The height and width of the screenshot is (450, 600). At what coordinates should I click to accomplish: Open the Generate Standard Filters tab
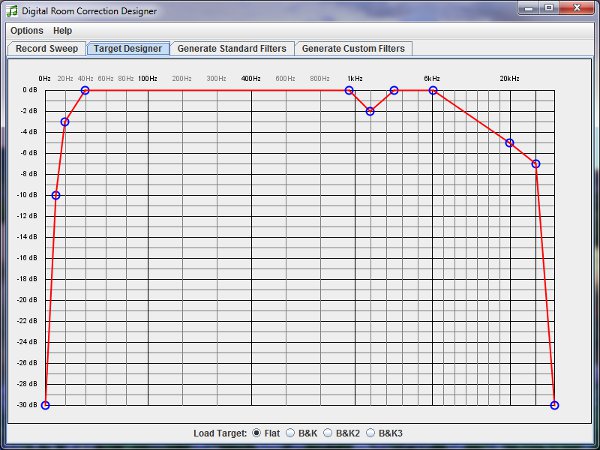click(231, 48)
